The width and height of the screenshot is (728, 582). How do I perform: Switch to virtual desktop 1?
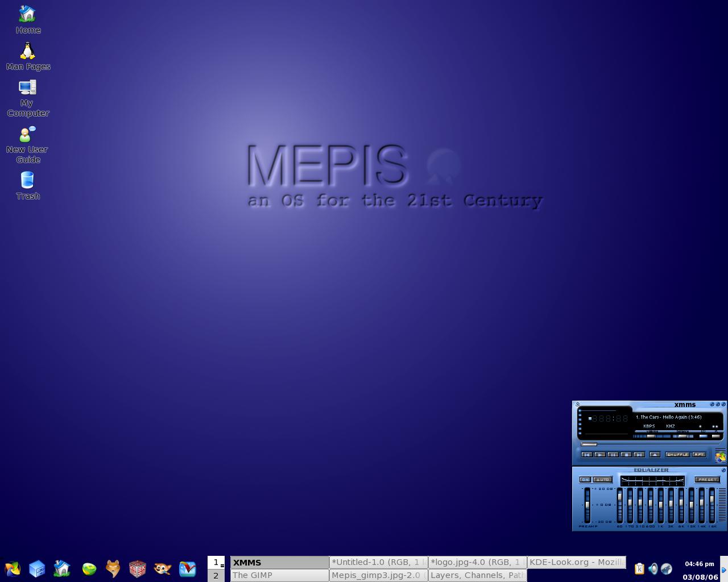216,562
